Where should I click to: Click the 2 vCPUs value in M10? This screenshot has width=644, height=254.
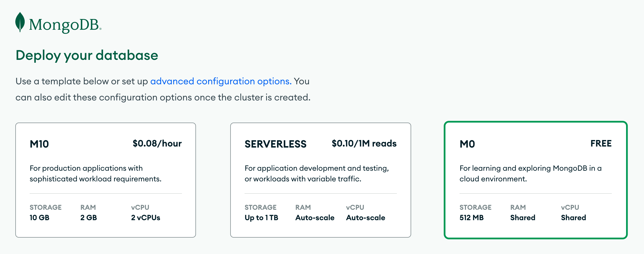[x=146, y=218]
